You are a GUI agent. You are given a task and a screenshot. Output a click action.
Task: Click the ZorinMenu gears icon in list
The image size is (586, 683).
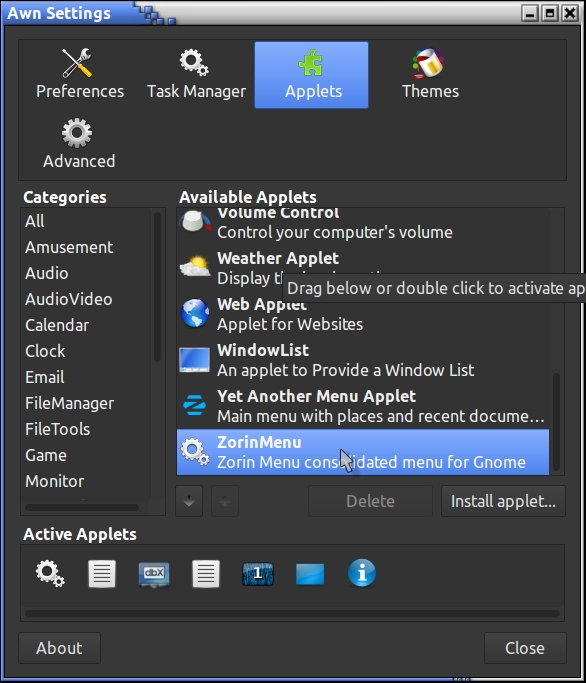tap(195, 452)
